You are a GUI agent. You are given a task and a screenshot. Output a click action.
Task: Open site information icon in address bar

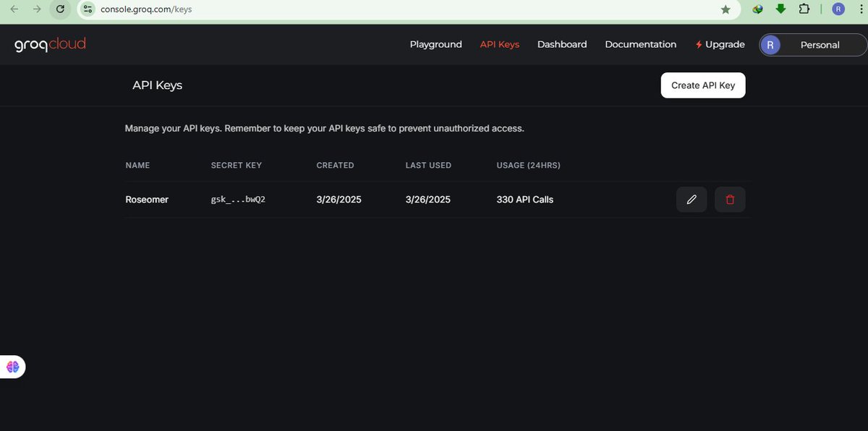pyautogui.click(x=88, y=9)
